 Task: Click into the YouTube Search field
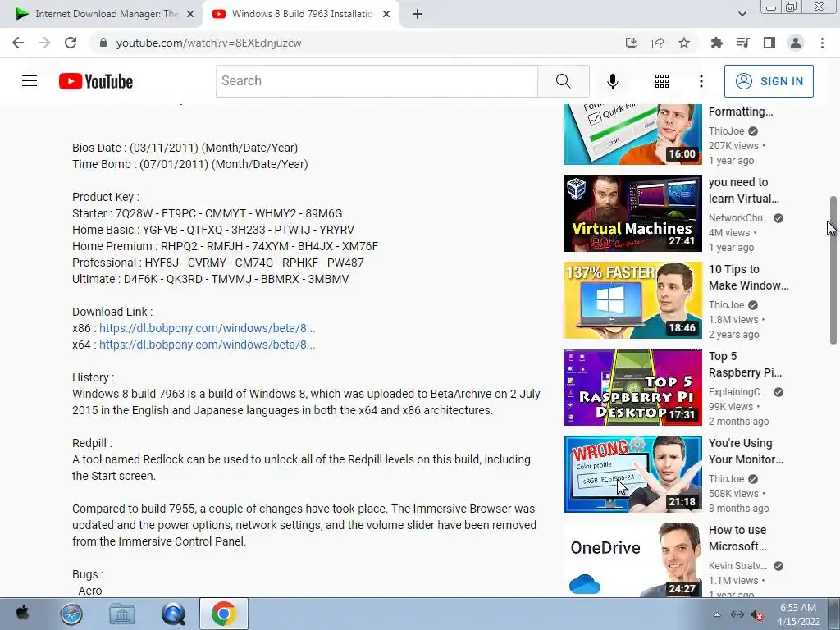click(x=377, y=81)
